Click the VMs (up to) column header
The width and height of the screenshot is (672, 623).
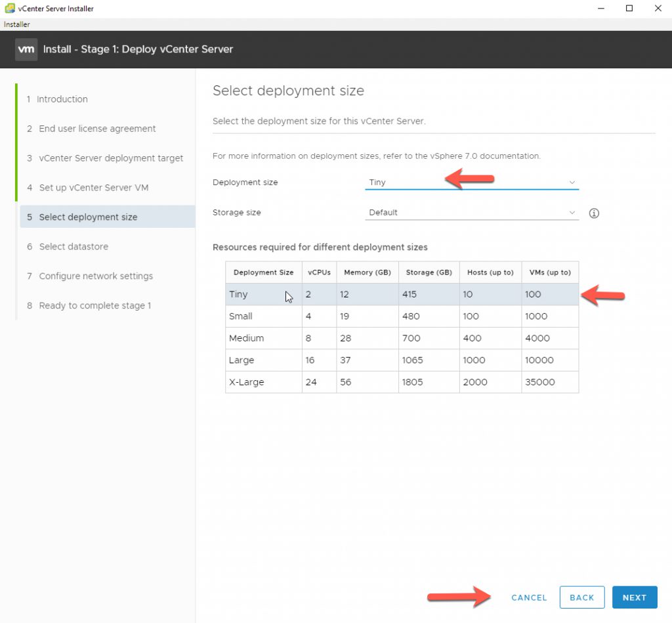tap(550, 272)
